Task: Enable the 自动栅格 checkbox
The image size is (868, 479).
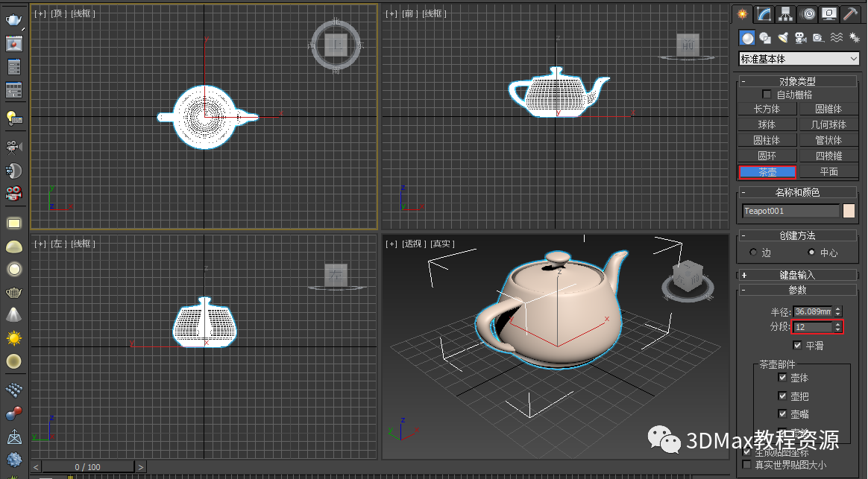Action: 767,95
